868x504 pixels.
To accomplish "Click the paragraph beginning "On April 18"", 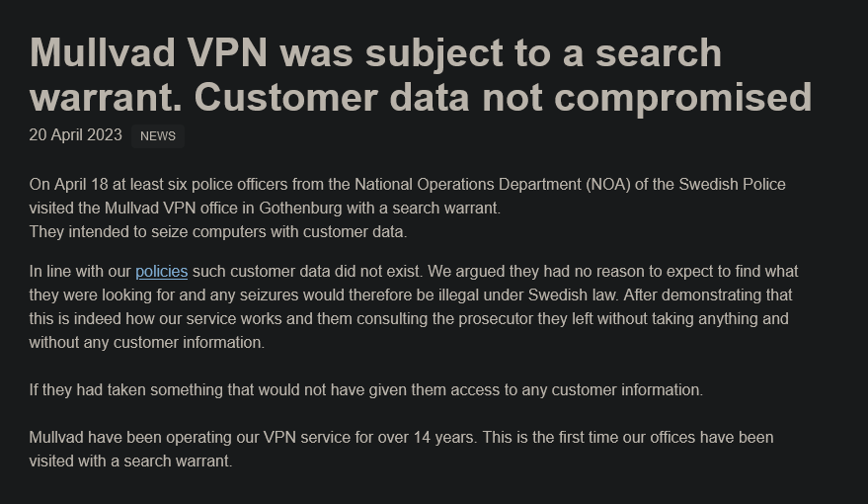I will coord(407,185).
